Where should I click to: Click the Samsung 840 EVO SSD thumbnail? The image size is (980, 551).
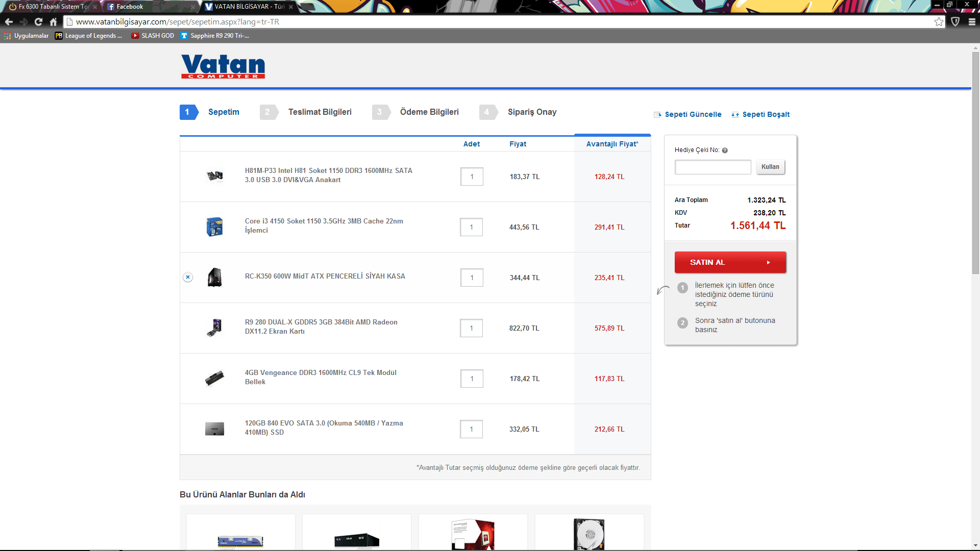tap(214, 429)
